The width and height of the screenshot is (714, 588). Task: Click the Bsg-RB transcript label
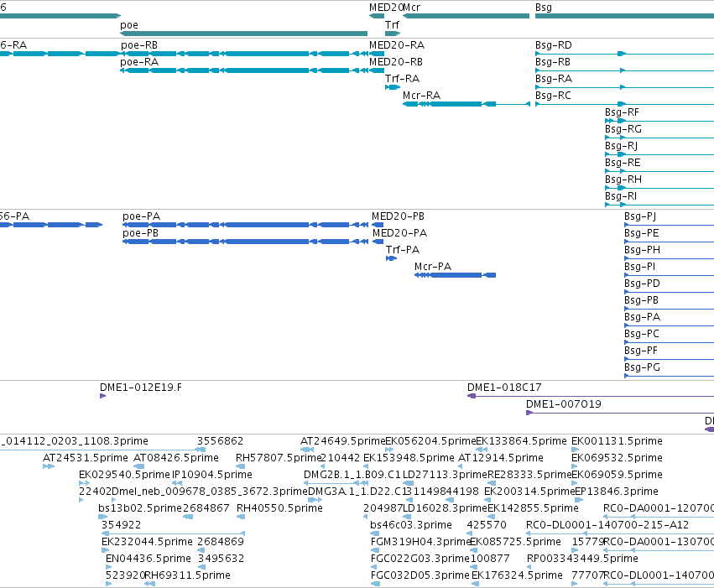[x=553, y=62]
